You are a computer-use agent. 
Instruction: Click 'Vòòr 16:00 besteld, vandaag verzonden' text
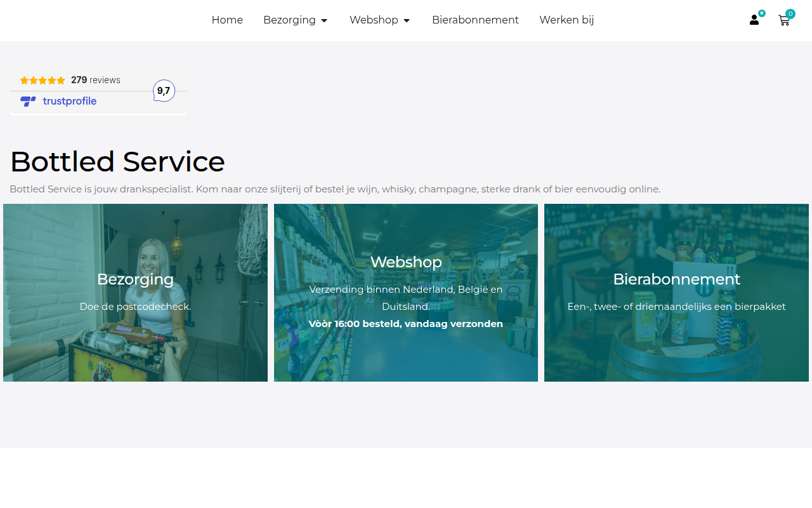(406, 324)
